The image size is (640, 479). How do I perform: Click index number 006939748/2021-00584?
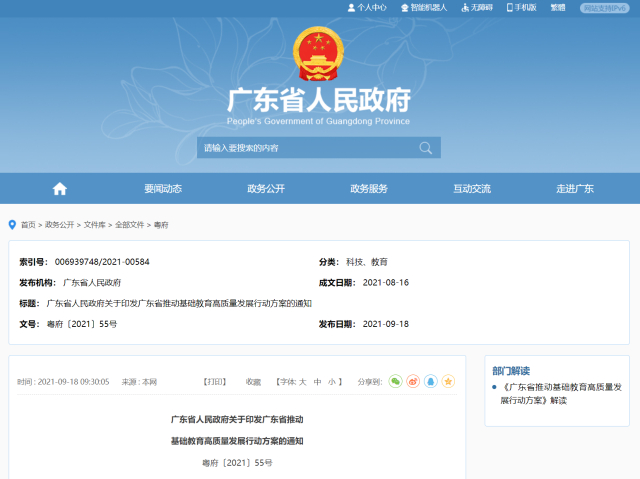click(102, 262)
